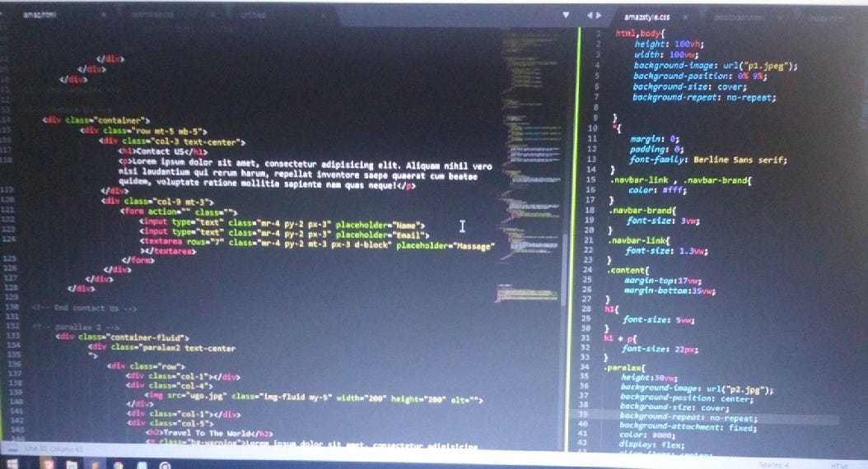Click the File Explorer taskbar icon
This screenshot has width=868, height=469.
[72, 465]
